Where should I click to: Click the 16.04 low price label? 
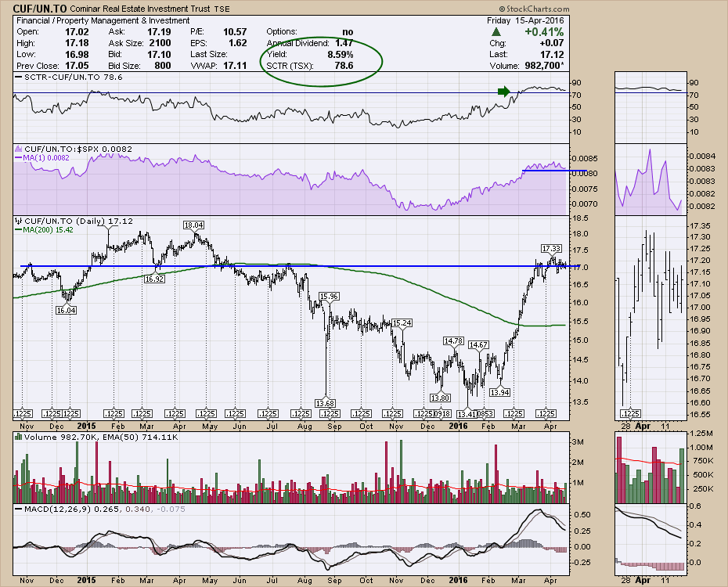tap(66, 310)
